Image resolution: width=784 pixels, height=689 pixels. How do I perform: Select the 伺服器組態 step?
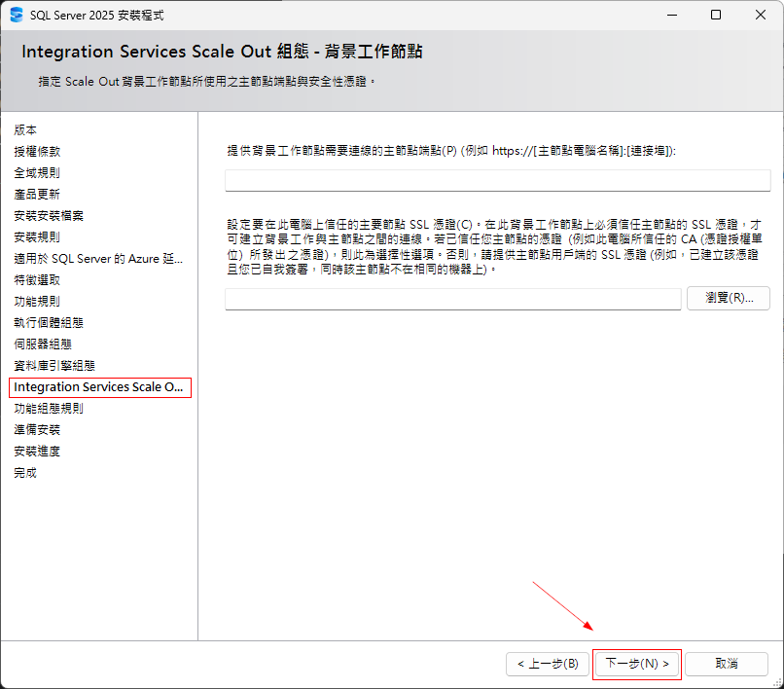click(43, 344)
